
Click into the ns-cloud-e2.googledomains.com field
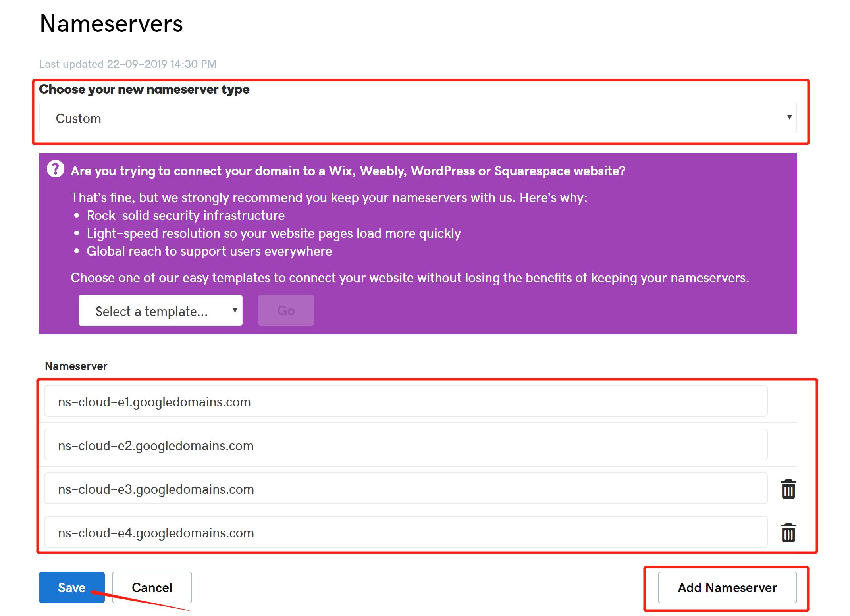405,445
